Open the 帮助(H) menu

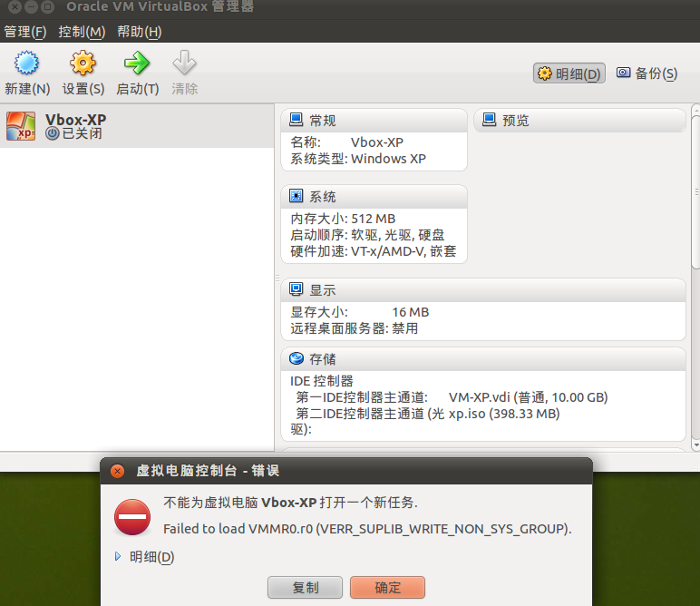(140, 32)
